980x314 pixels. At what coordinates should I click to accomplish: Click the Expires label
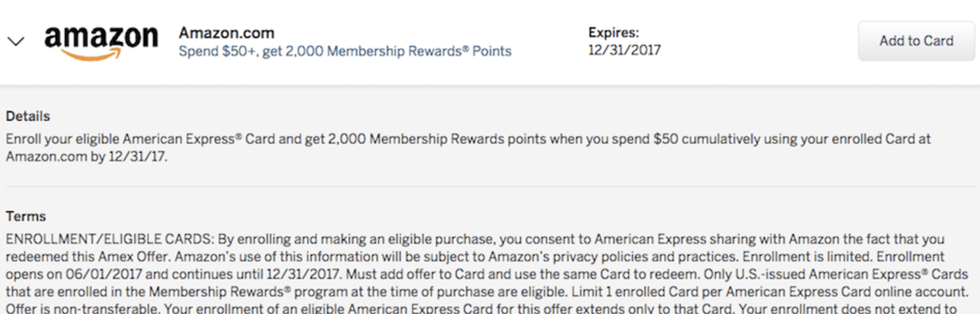[613, 33]
